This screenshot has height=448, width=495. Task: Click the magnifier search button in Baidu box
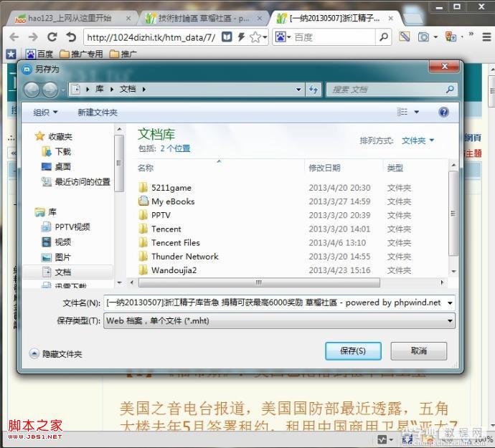pos(384,37)
